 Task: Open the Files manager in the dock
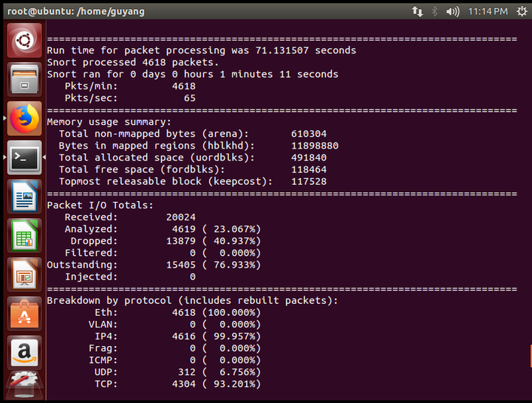pyautogui.click(x=24, y=79)
